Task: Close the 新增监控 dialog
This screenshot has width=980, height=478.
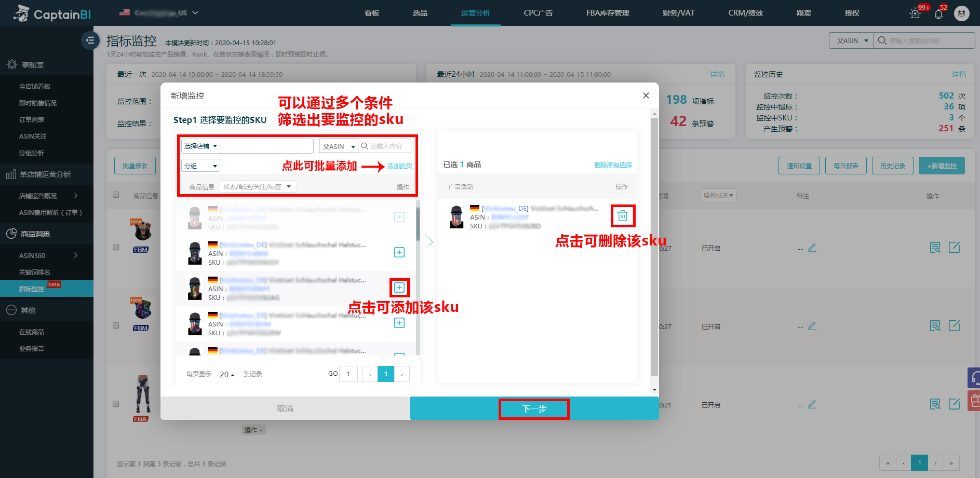Action: coord(646,95)
